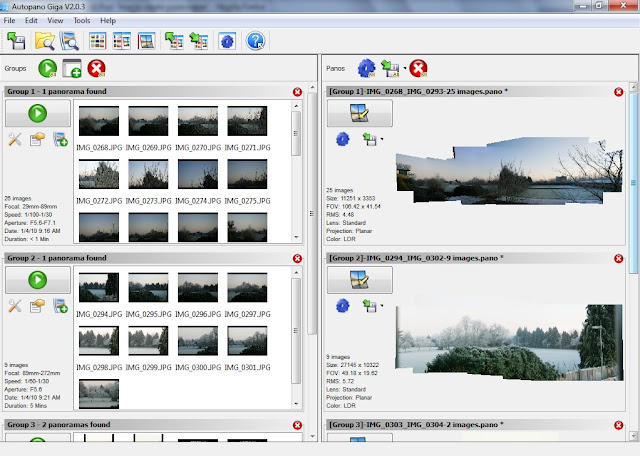The width and height of the screenshot is (640, 456).
Task: Click the edit panorama button for Group 1 pano
Action: 359,113
